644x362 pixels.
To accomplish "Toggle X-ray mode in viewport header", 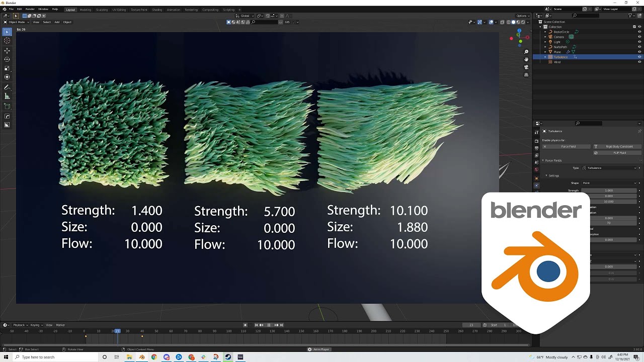I will [x=502, y=22].
